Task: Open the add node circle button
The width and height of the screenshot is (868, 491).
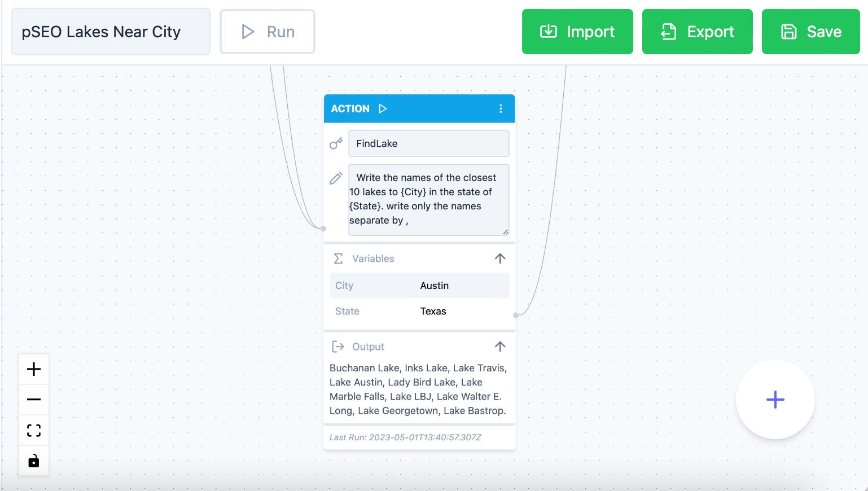Action: point(775,400)
